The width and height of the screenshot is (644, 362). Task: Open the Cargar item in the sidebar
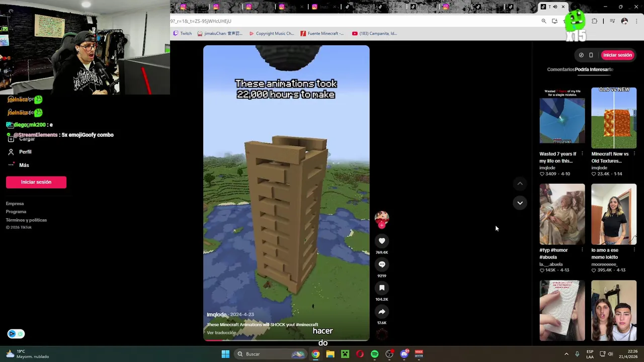[x=22, y=139]
